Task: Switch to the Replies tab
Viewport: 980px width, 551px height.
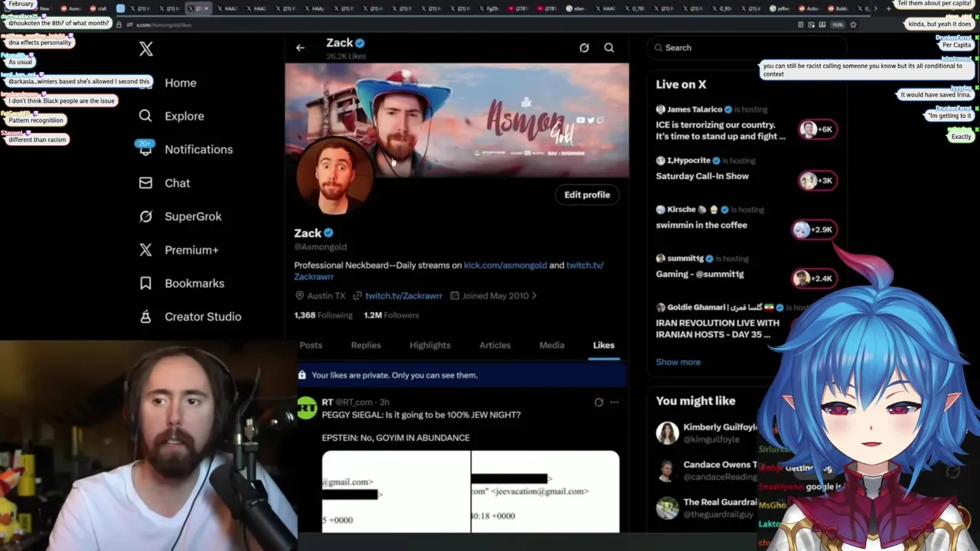Action: point(366,345)
